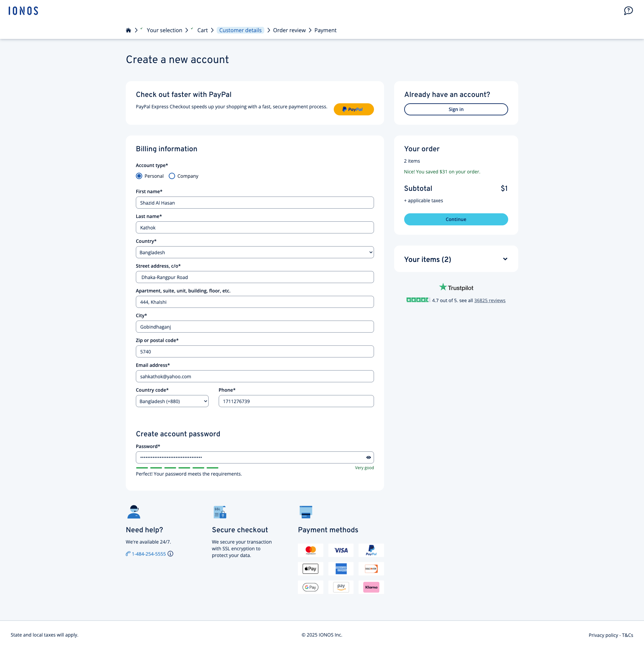Click the IONOS logo
Screen dimensions: 644x653
[x=23, y=11]
